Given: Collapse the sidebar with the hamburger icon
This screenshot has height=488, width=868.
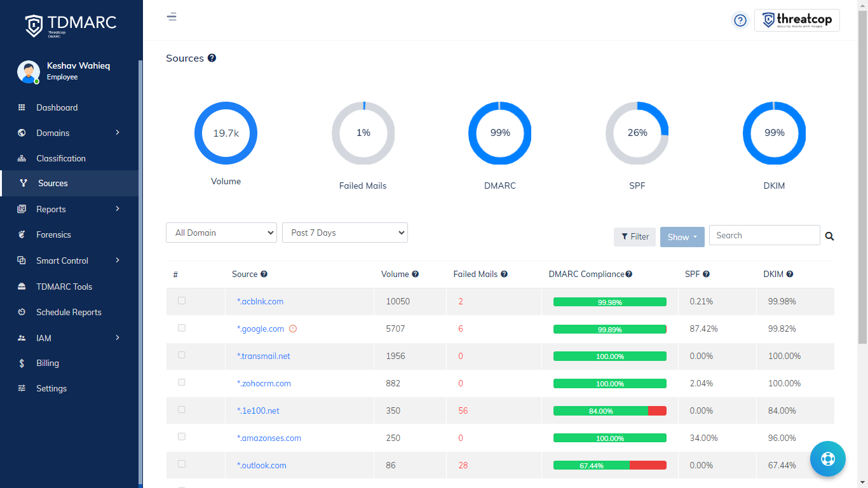Looking at the screenshot, I should pos(172,17).
